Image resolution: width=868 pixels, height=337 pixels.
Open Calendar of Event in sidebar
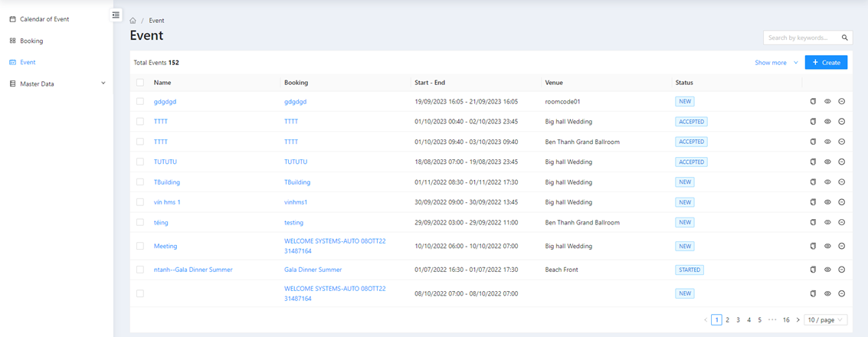(x=44, y=19)
